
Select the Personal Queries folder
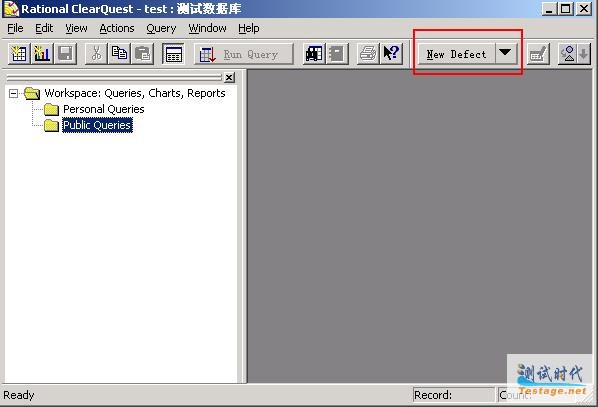[104, 109]
